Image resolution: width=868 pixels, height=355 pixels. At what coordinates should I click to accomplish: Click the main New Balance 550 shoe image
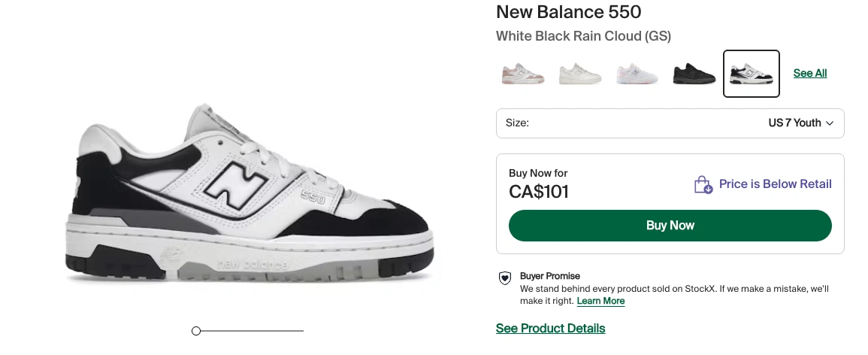pyautogui.click(x=250, y=196)
